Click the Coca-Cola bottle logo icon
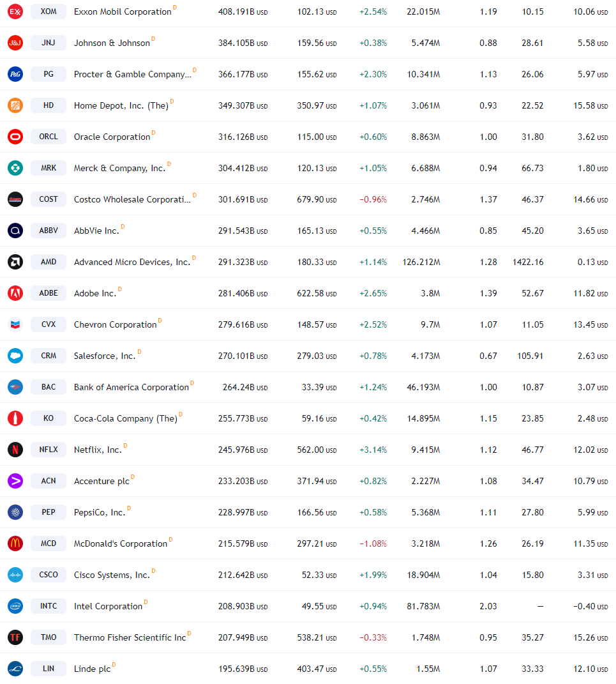The height and width of the screenshot is (684, 616). click(x=15, y=418)
